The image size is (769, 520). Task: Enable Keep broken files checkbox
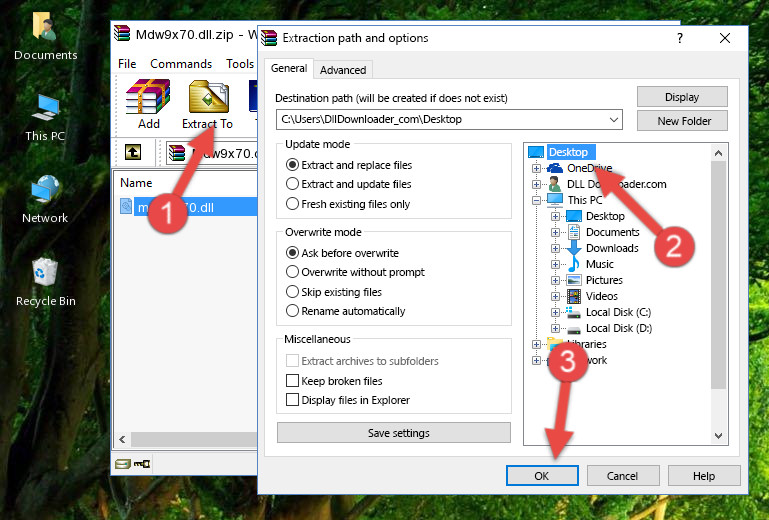(292, 381)
